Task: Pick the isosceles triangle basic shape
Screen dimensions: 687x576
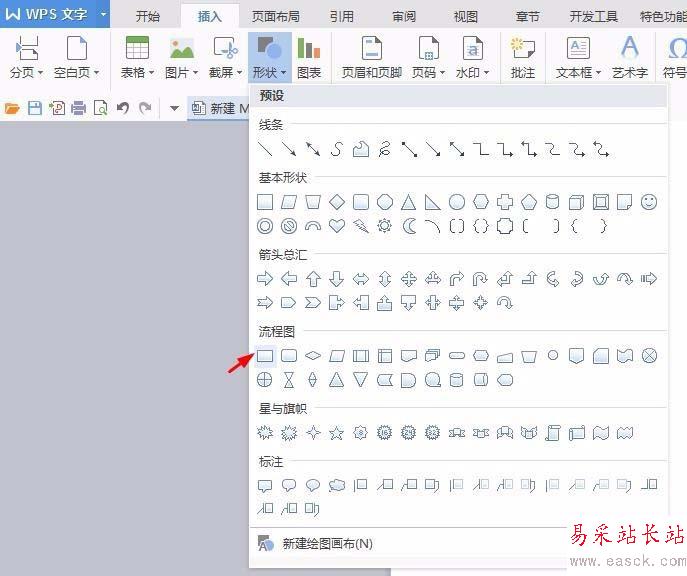Action: (x=408, y=202)
